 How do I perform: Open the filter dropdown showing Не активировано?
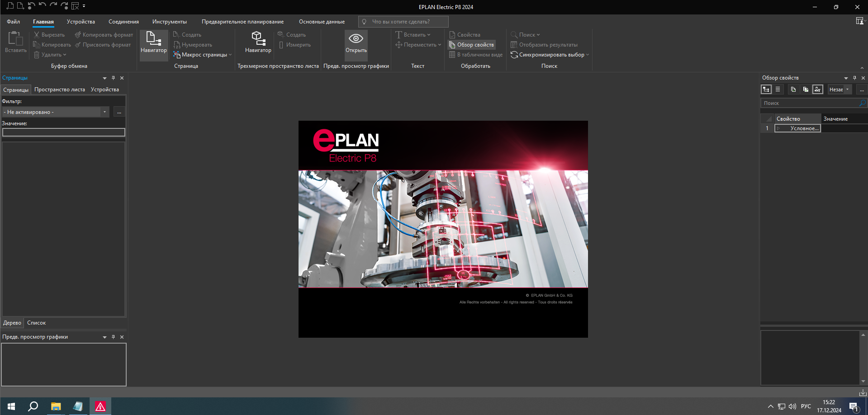tap(104, 112)
